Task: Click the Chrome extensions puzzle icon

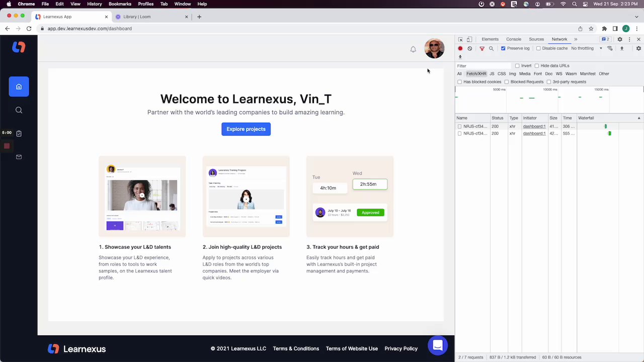Action: click(604, 29)
